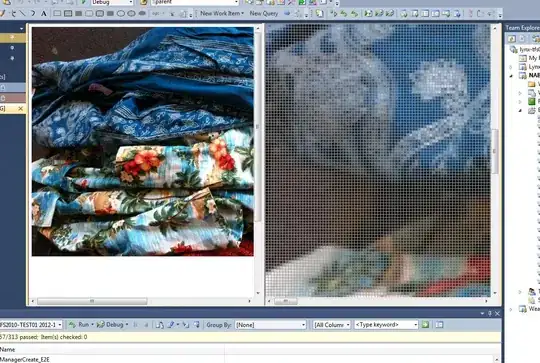Choose the filled ellipse shape tool

coord(142,14)
